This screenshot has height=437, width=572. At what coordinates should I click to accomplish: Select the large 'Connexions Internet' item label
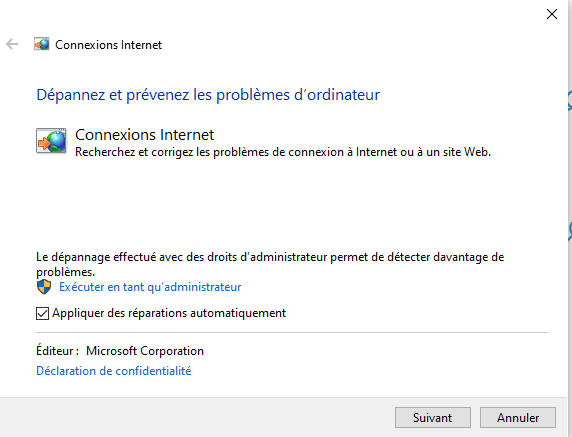click(x=144, y=135)
